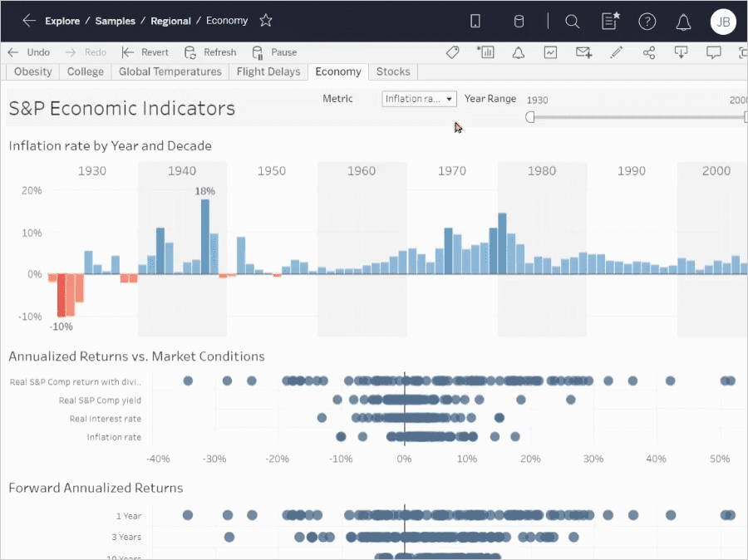Open notifications bell in the dark header
The image size is (748, 560).
(x=683, y=22)
